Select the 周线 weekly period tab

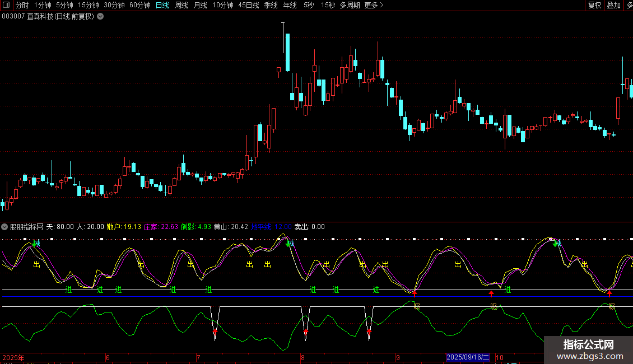click(181, 5)
